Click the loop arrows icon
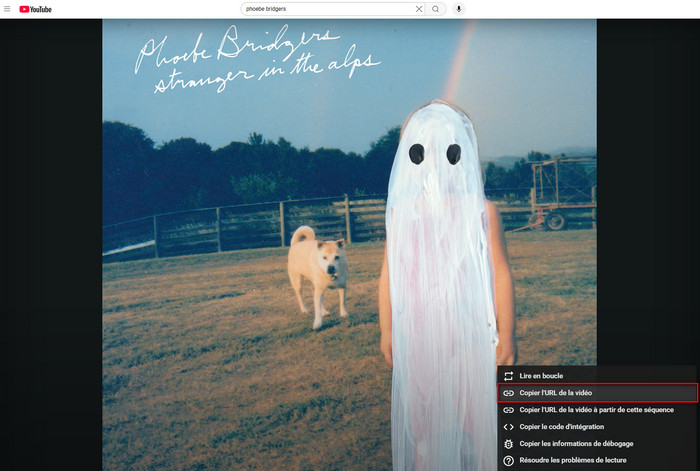The width and height of the screenshot is (700, 471). (x=508, y=376)
